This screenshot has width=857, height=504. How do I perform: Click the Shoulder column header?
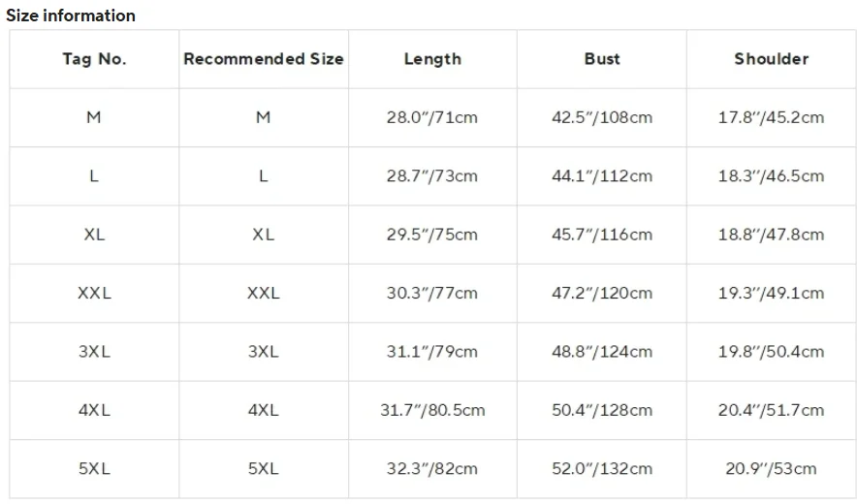[771, 59]
